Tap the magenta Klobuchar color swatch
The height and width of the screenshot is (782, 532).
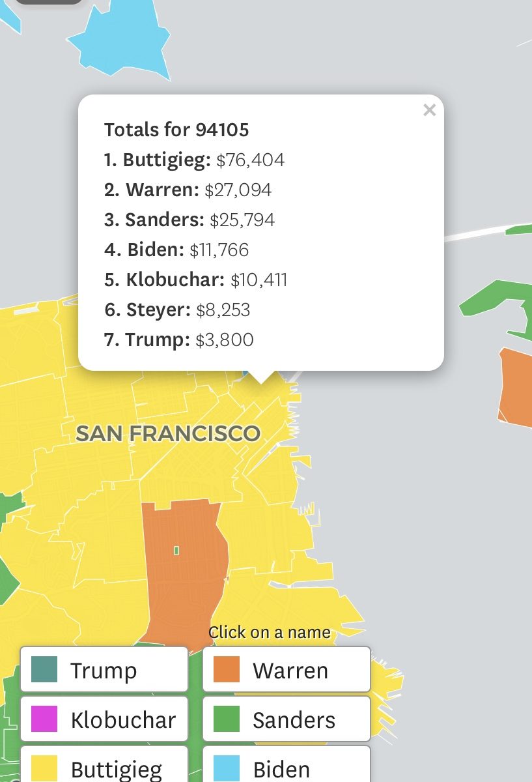[x=44, y=719]
